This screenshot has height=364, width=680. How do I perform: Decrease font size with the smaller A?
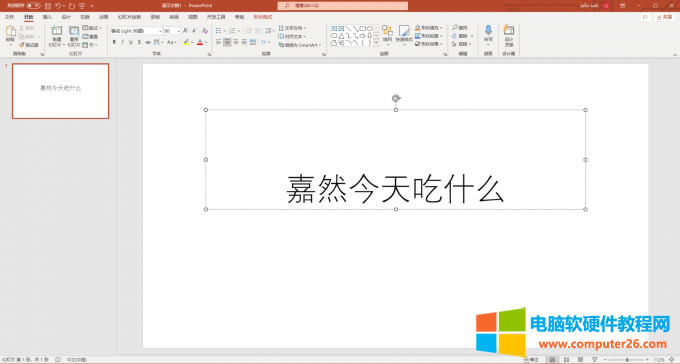point(194,31)
